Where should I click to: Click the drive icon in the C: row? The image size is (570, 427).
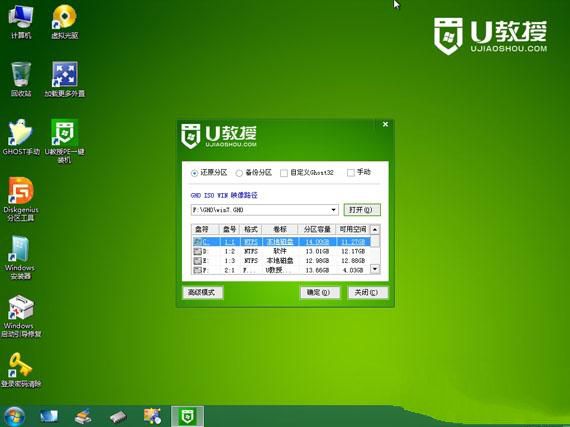(197, 242)
